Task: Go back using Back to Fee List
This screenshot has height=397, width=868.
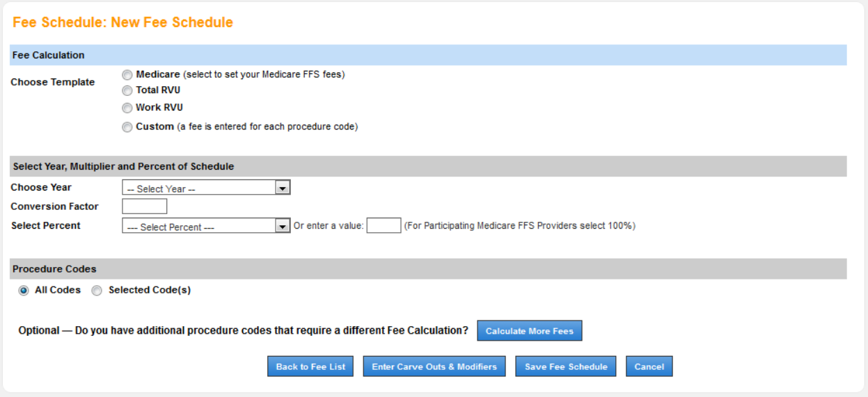Action: click(310, 366)
